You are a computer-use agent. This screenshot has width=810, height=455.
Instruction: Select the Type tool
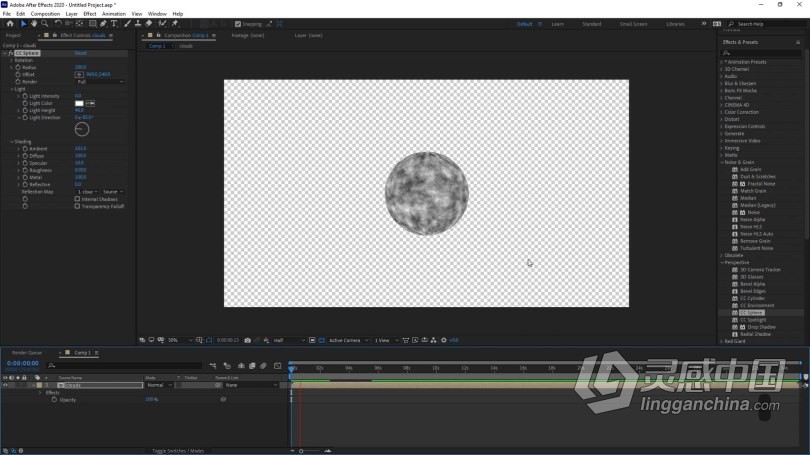114,24
